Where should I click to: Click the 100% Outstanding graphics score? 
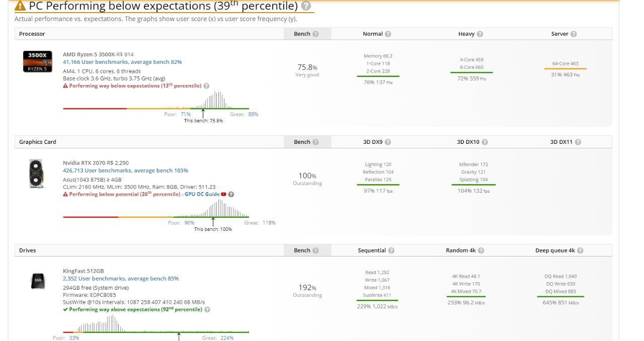(307, 179)
